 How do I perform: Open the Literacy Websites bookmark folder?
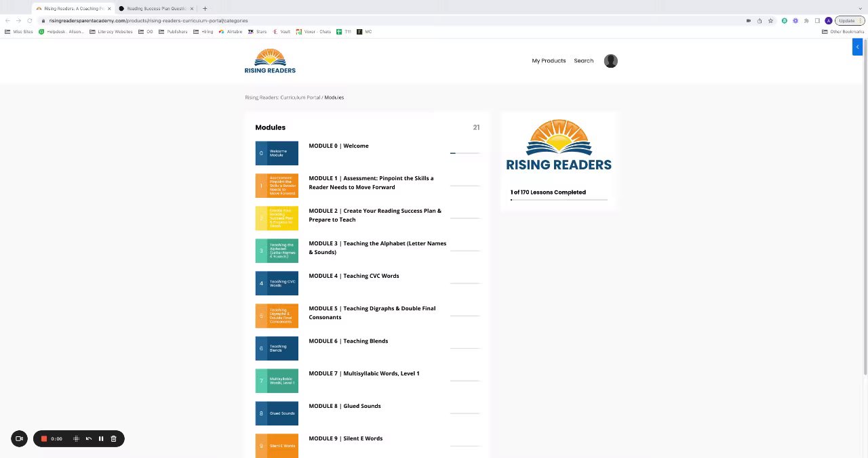click(x=111, y=32)
